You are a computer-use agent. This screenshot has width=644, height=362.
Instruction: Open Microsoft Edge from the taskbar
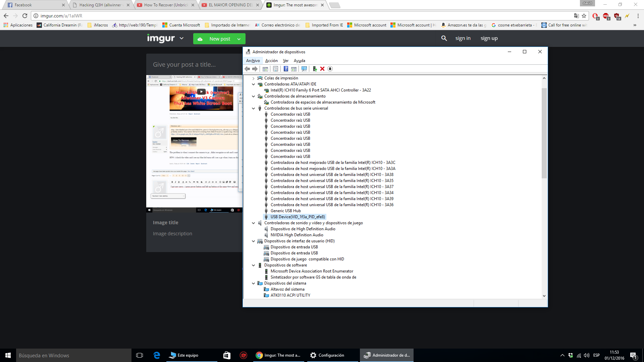[157, 355]
